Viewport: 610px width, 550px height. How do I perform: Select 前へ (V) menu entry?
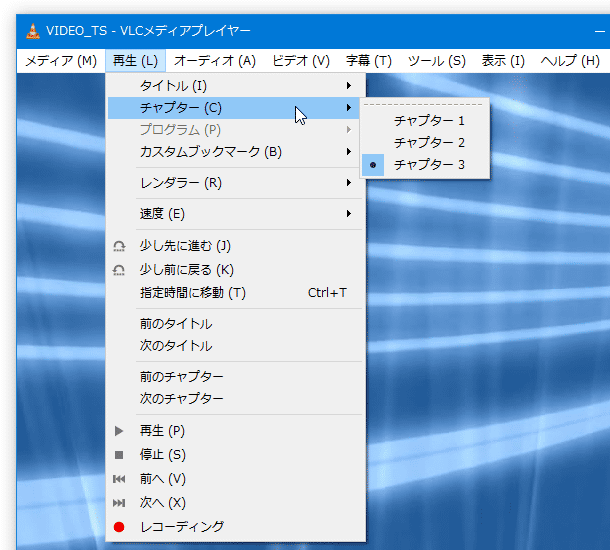(235, 479)
